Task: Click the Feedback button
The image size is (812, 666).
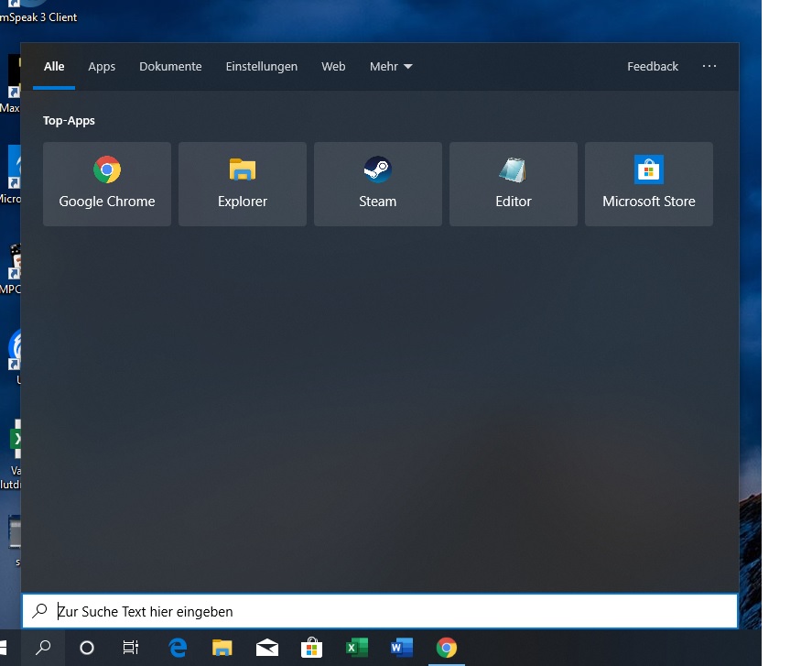Action: tap(653, 66)
